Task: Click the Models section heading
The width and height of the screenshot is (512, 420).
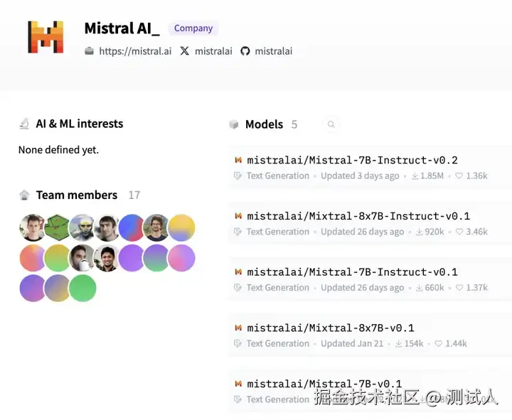Action: [x=264, y=124]
